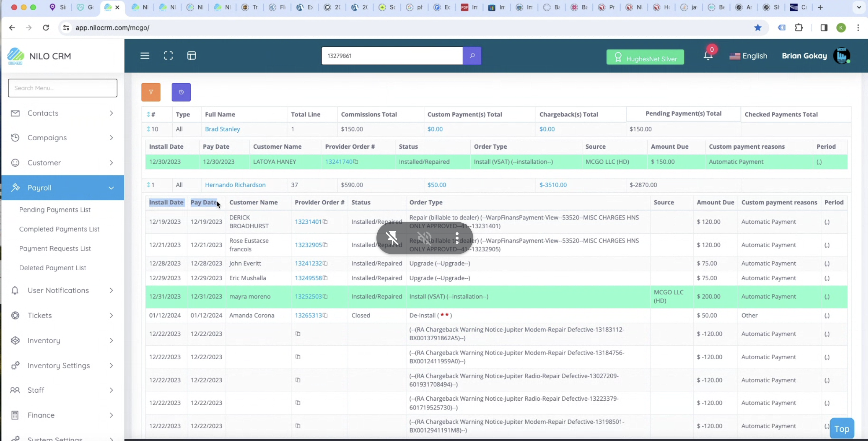Open Completed Payments List
868x441 pixels.
point(59,229)
